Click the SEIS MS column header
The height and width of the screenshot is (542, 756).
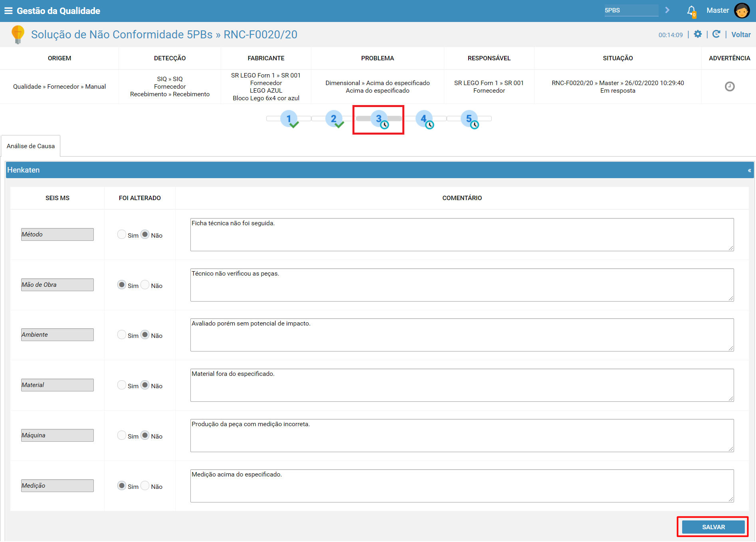coord(57,198)
